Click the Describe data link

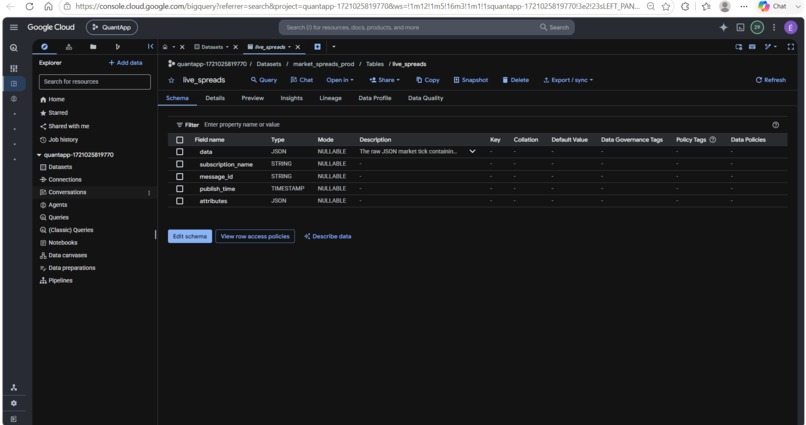point(327,236)
